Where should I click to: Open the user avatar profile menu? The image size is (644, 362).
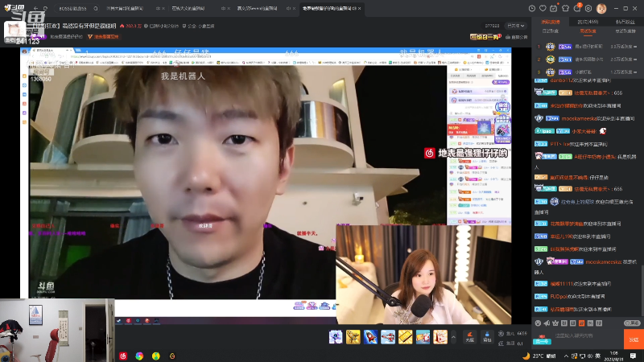(x=601, y=8)
